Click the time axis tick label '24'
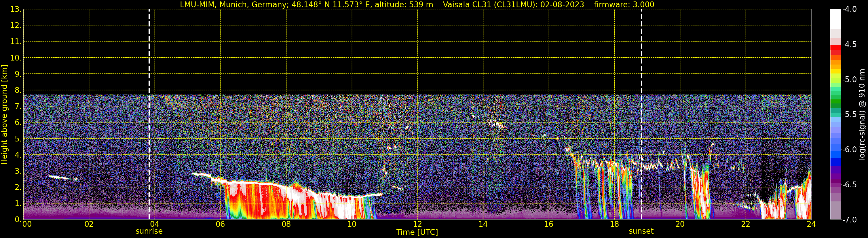868x238 pixels. (811, 224)
